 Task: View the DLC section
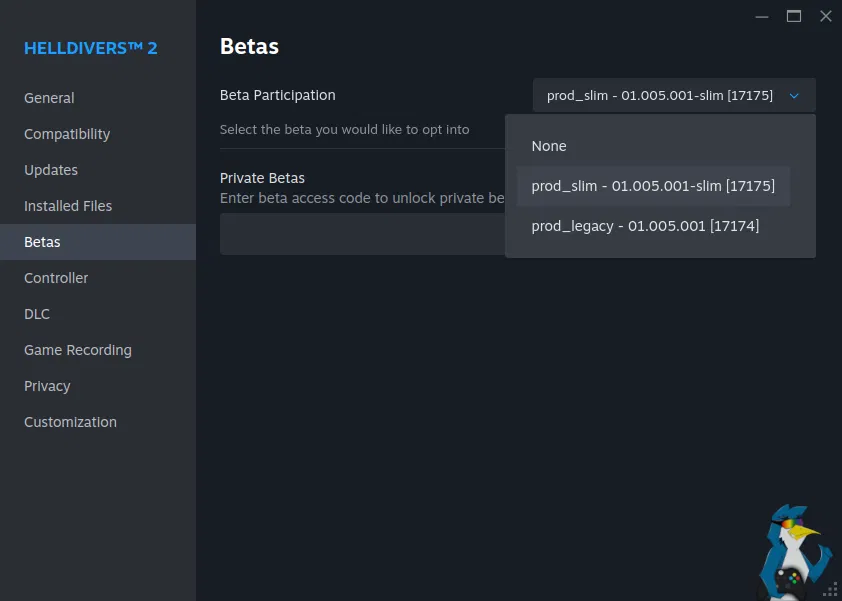click(37, 314)
